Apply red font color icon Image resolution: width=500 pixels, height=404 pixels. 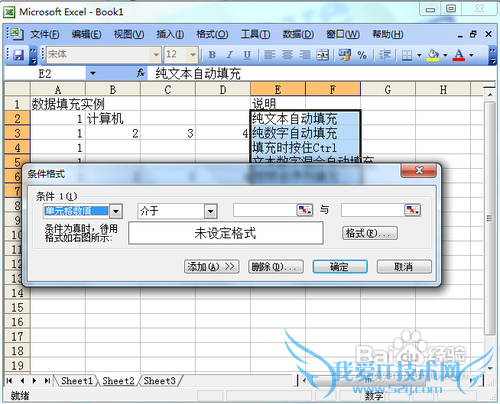point(459,55)
